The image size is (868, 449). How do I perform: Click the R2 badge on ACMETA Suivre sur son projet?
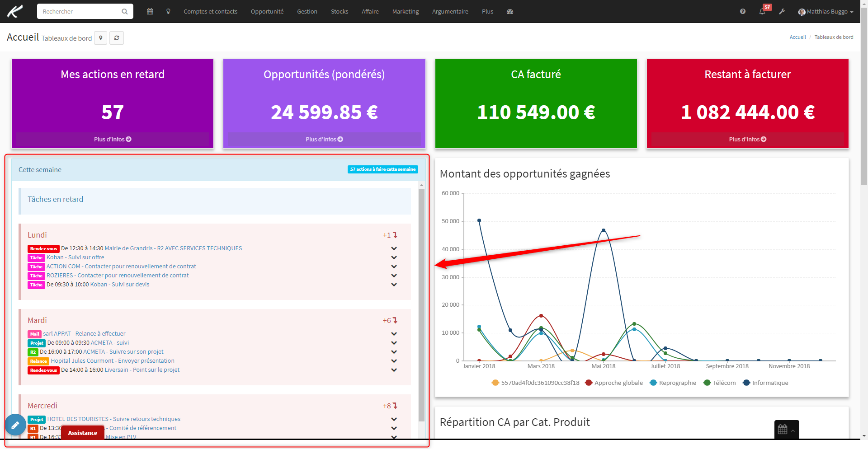point(33,352)
